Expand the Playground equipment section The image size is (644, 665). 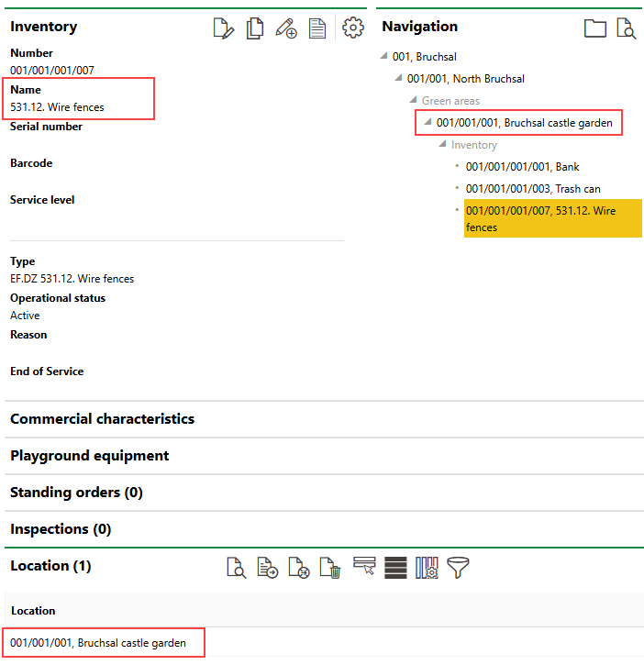(89, 456)
